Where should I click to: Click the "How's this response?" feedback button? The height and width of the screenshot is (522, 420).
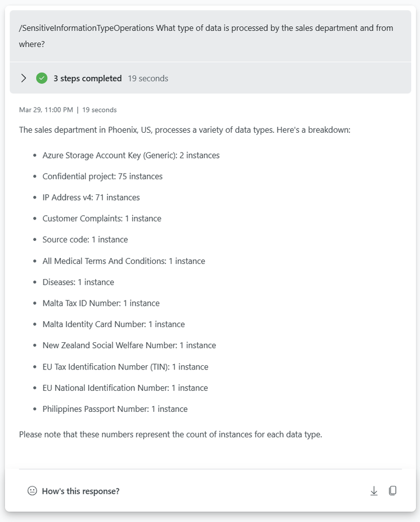tap(80, 491)
